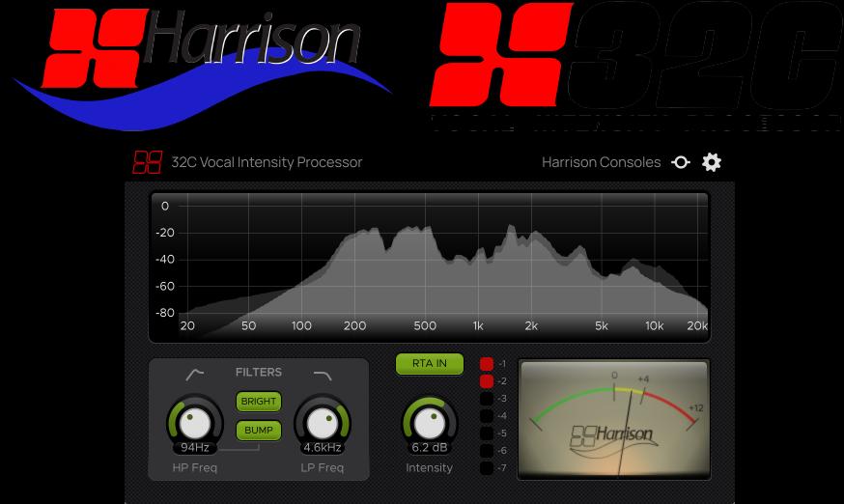Click the spectrum analyzer graph

coord(430,266)
